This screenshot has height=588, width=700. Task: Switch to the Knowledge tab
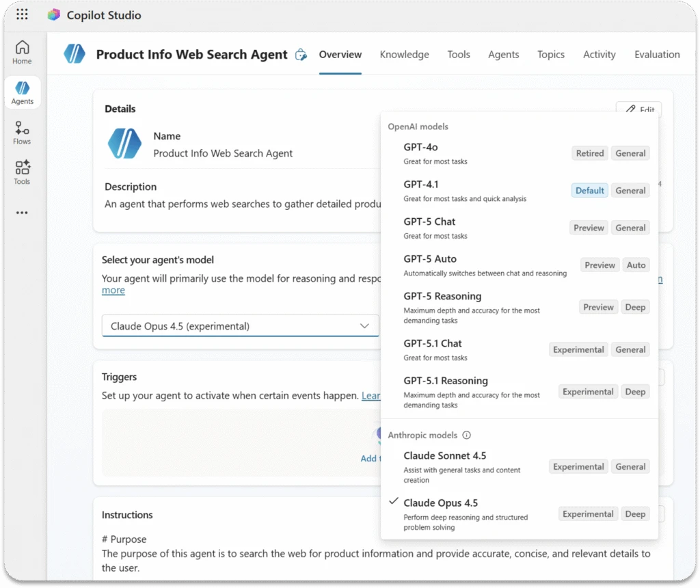click(x=404, y=54)
